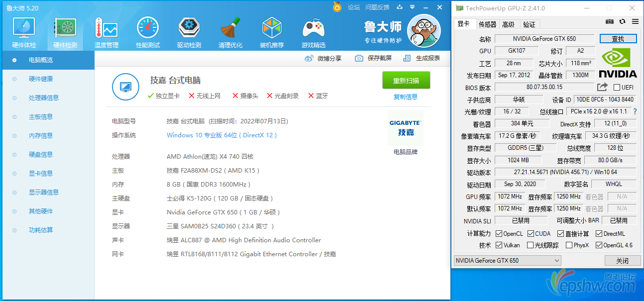Click the 鲁大师 cartoon avatar
Image resolution: width=644 pixels, height=301 pixels.
424,31
